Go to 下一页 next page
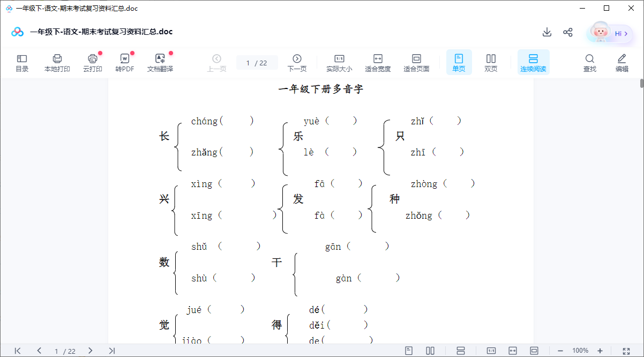644x357 pixels. coord(297,63)
